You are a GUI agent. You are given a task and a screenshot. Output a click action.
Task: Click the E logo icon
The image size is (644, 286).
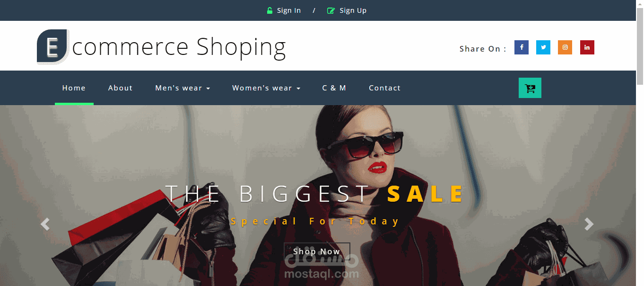[53, 46]
